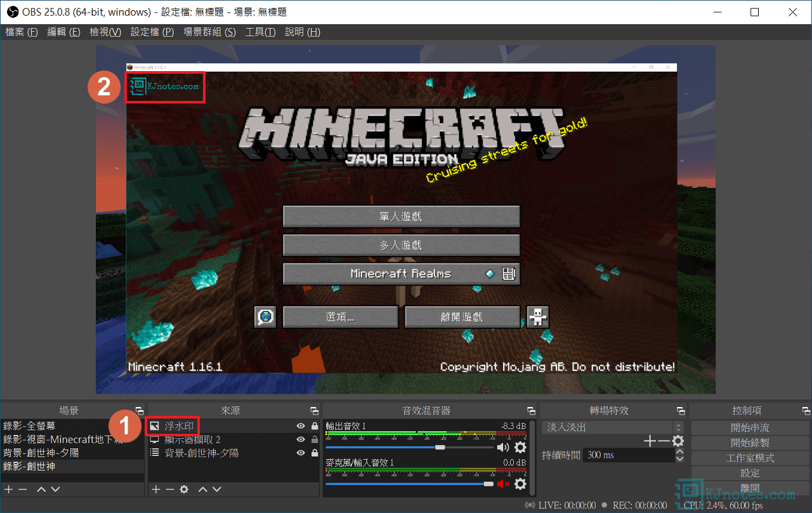Viewport: 812px width, 513px height.
Task: Click the 開始錄製 button
Action: [750, 443]
